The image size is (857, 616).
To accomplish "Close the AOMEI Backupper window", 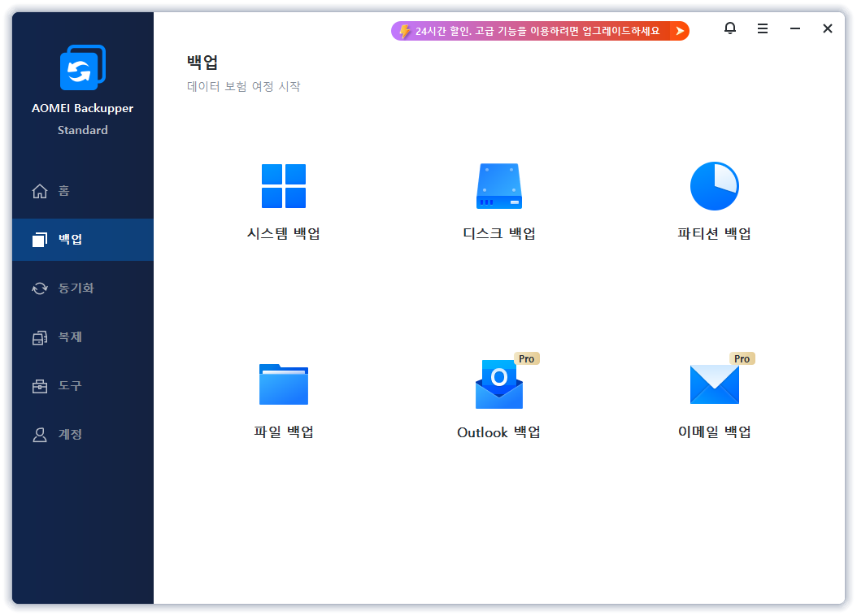I will click(x=828, y=28).
